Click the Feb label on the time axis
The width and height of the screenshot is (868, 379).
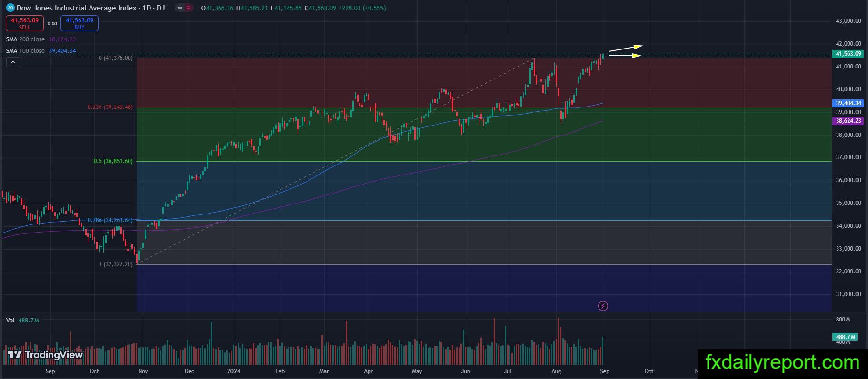[280, 371]
